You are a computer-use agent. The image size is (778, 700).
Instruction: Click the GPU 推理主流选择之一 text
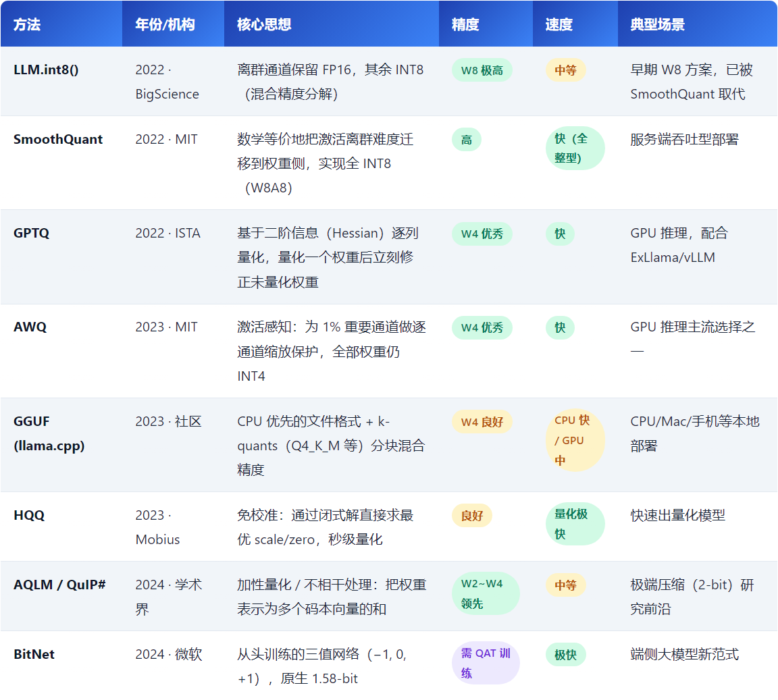pyautogui.click(x=693, y=340)
